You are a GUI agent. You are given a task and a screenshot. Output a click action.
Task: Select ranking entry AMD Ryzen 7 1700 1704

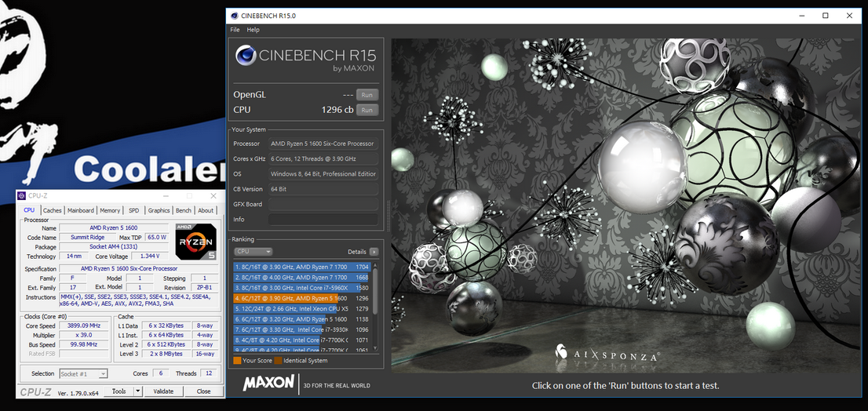click(x=301, y=266)
